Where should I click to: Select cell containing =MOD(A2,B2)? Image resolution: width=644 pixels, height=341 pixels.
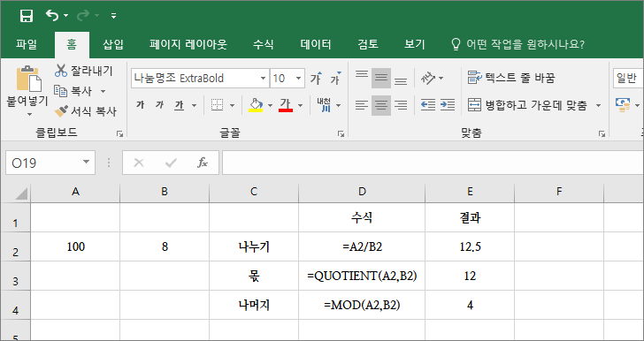coord(362,306)
